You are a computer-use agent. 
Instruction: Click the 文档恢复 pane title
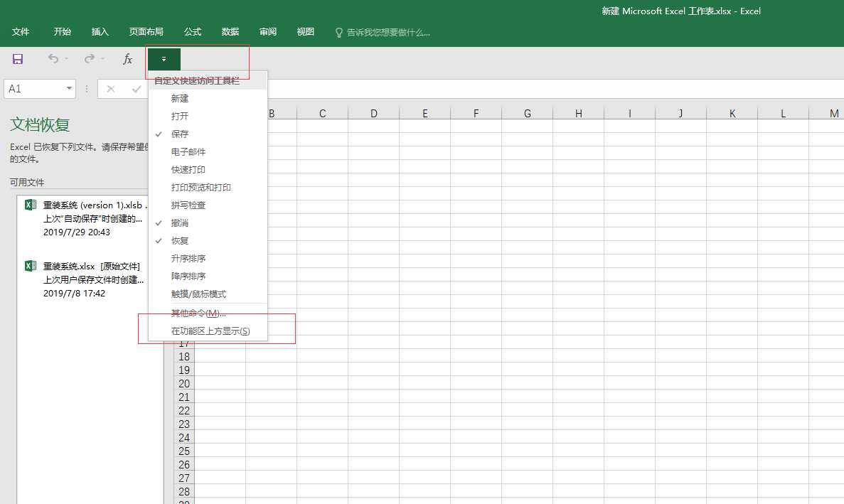tap(40, 125)
